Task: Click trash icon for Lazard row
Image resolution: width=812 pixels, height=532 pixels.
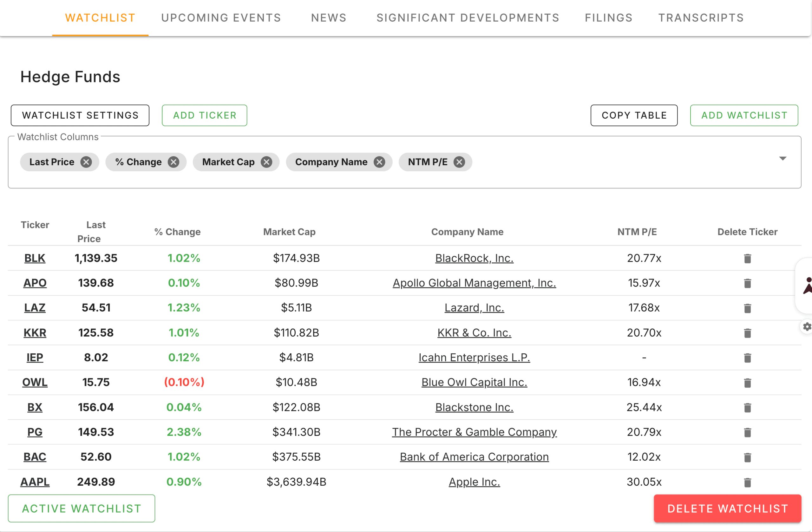Action: 747,308
